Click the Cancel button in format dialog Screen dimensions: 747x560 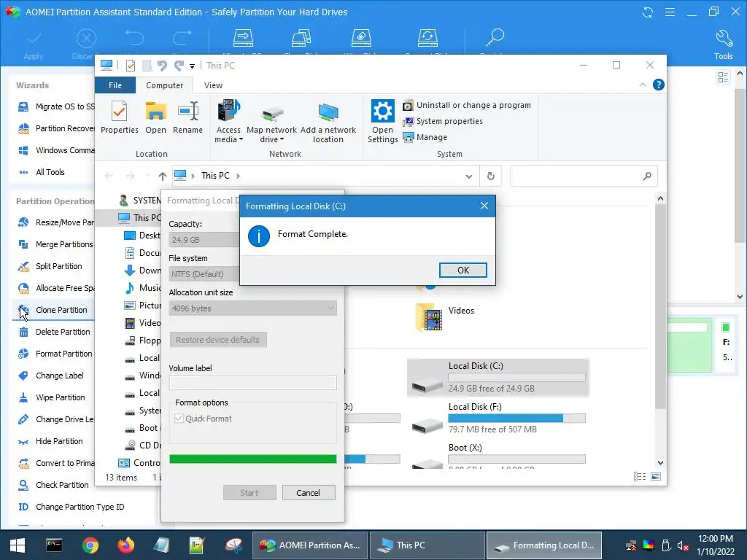(309, 492)
